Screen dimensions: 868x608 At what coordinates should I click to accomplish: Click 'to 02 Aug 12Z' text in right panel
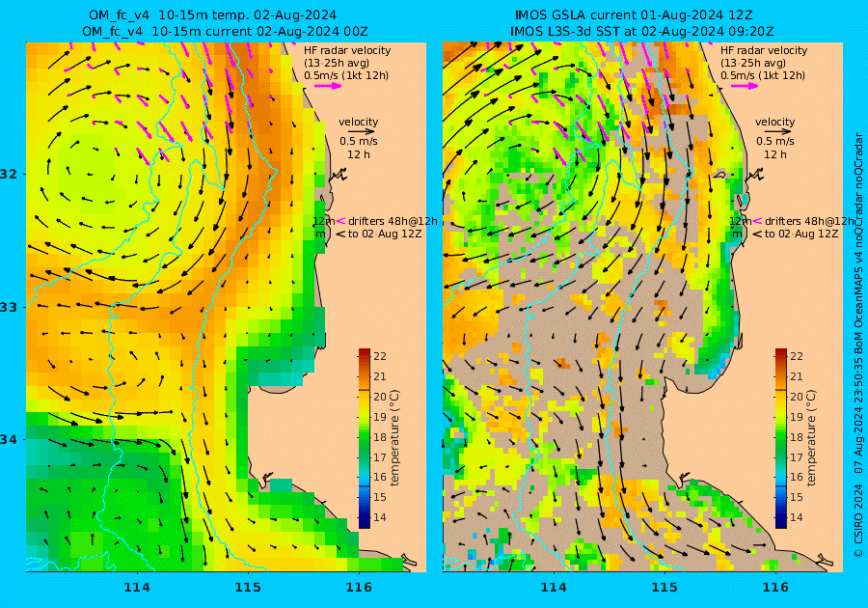[x=801, y=234]
